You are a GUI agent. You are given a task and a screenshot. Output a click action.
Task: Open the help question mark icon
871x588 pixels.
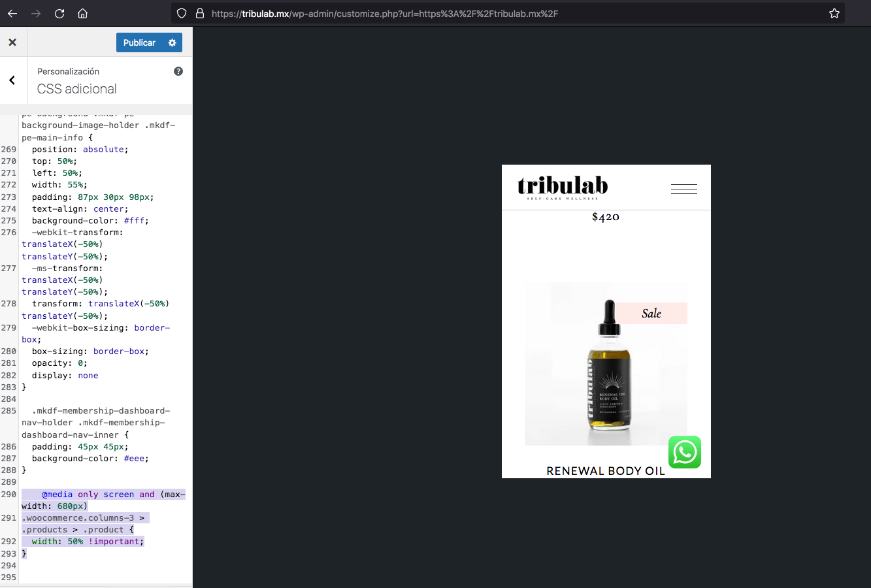(178, 71)
